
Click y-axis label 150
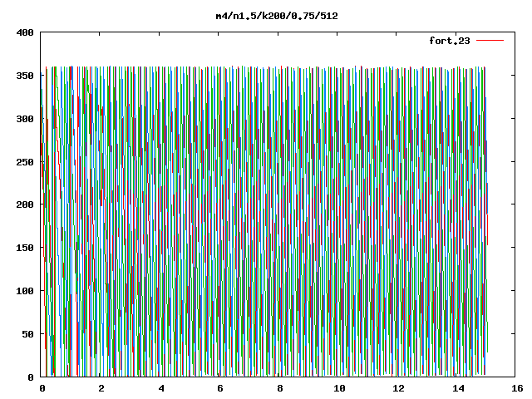click(25, 248)
